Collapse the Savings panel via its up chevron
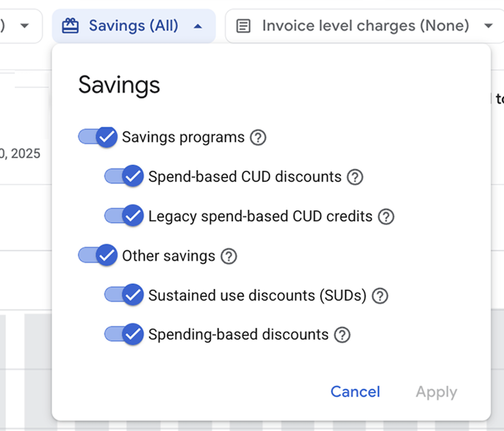 tap(198, 26)
